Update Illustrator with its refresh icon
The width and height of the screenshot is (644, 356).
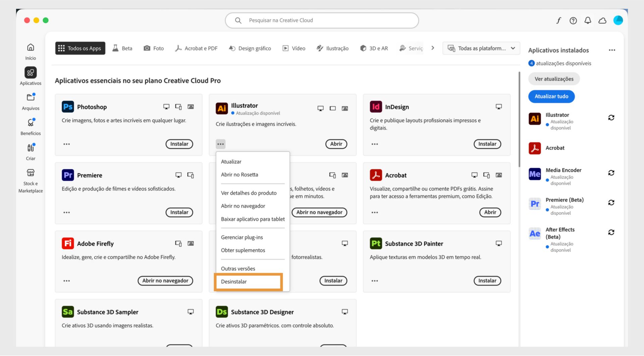611,118
